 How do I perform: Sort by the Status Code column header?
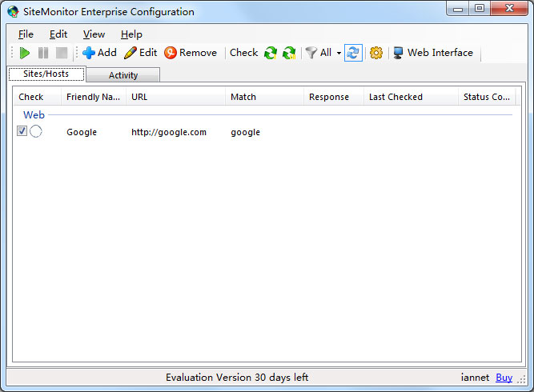coord(487,97)
